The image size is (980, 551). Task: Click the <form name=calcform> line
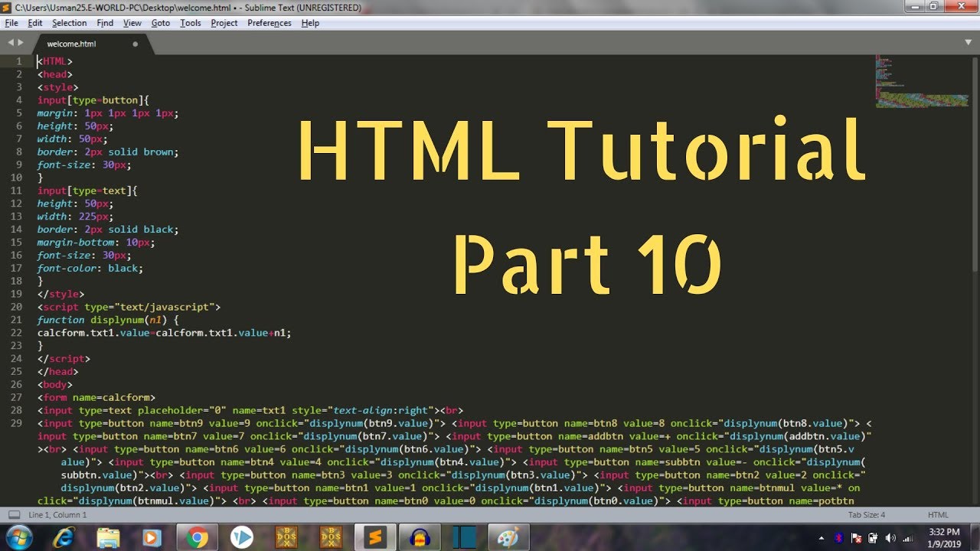(x=96, y=397)
